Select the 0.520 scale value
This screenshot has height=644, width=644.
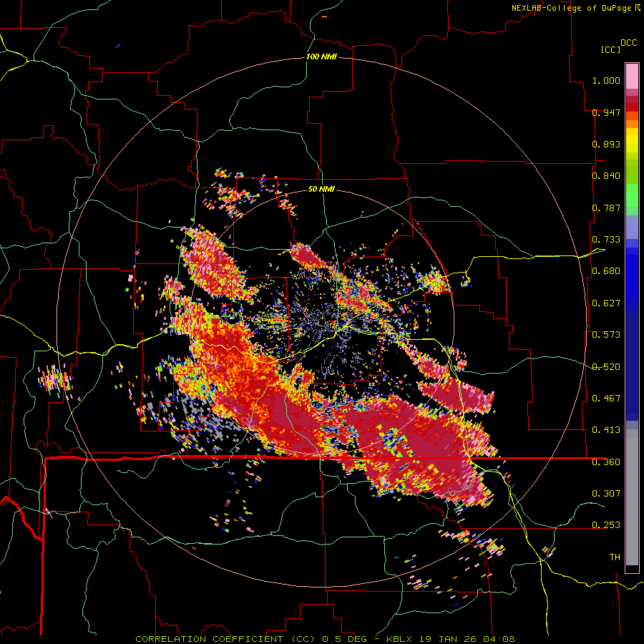point(606,366)
